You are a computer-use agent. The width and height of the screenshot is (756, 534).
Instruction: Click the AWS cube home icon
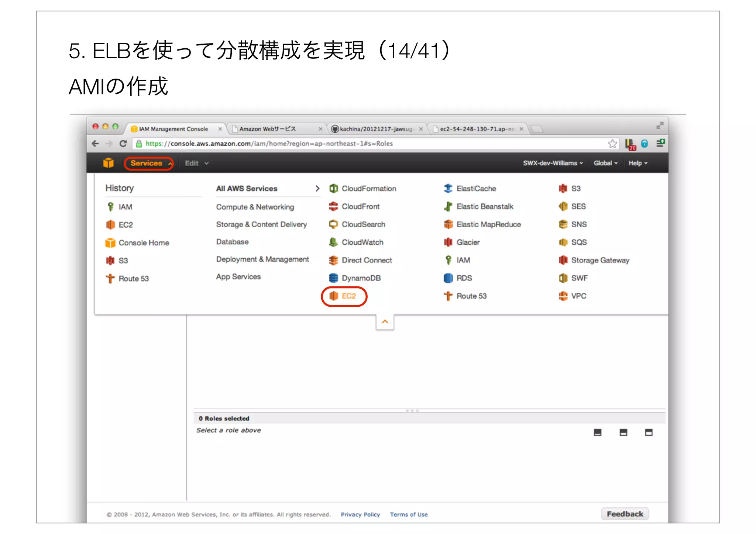coord(109,163)
